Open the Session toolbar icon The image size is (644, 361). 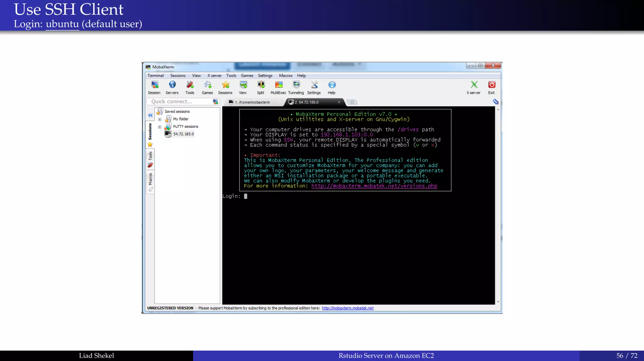(154, 87)
